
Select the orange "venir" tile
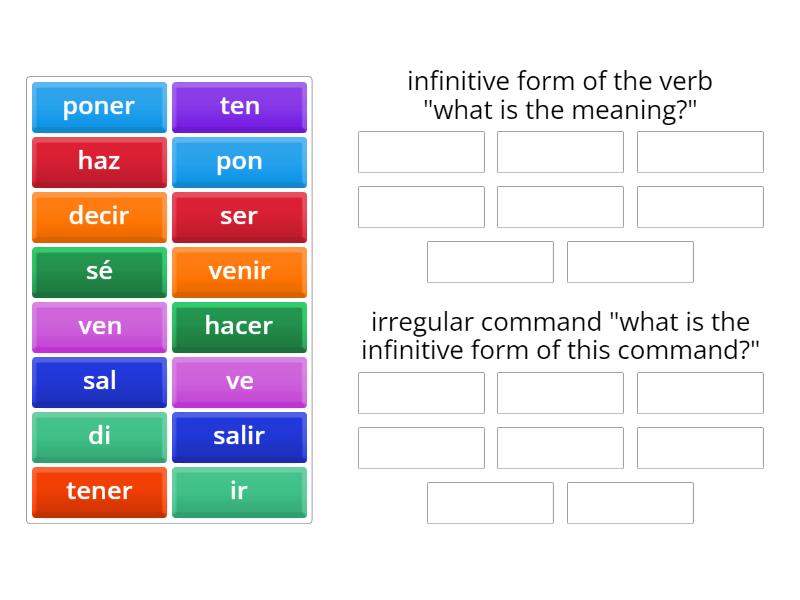click(x=239, y=272)
